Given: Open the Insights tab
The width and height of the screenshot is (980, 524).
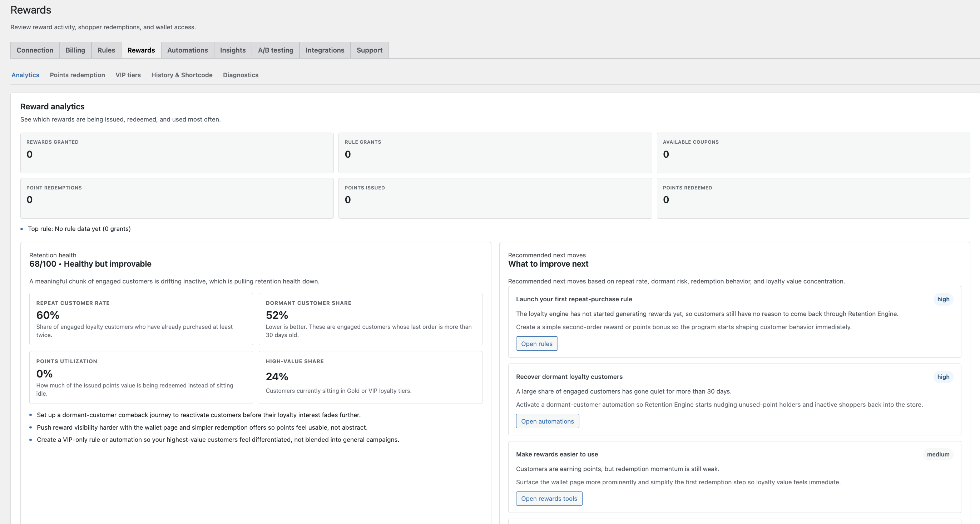Looking at the screenshot, I should pyautogui.click(x=233, y=50).
